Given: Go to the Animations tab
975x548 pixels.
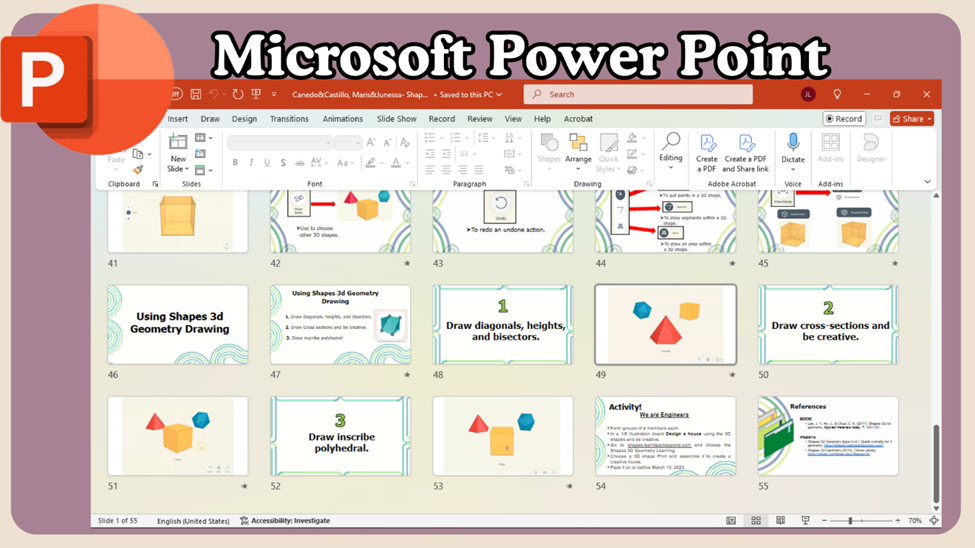Looking at the screenshot, I should click(343, 119).
